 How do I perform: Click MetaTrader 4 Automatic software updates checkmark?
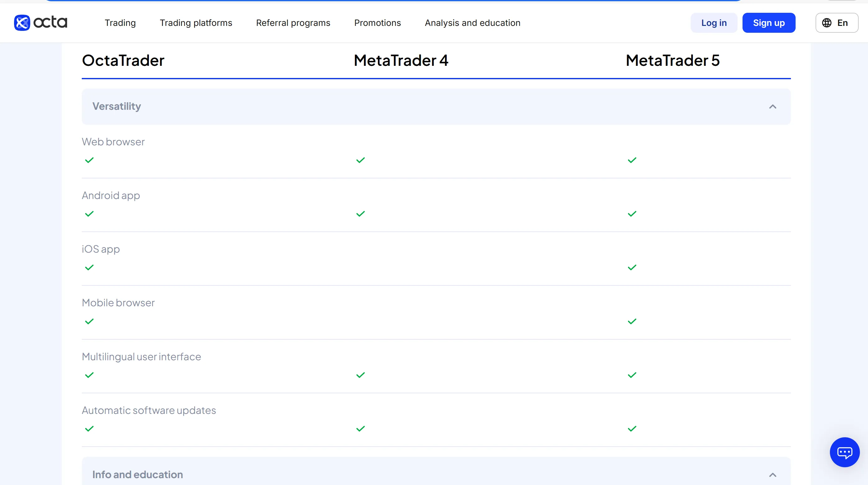click(x=360, y=429)
